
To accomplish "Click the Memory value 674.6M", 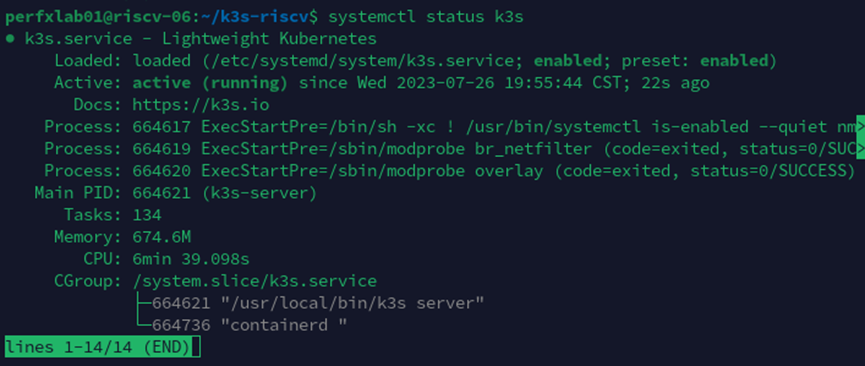I will pyautogui.click(x=162, y=237).
